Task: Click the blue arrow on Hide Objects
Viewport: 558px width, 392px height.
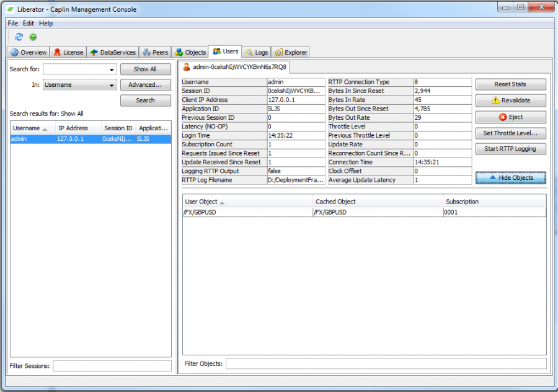Action: [x=492, y=177]
